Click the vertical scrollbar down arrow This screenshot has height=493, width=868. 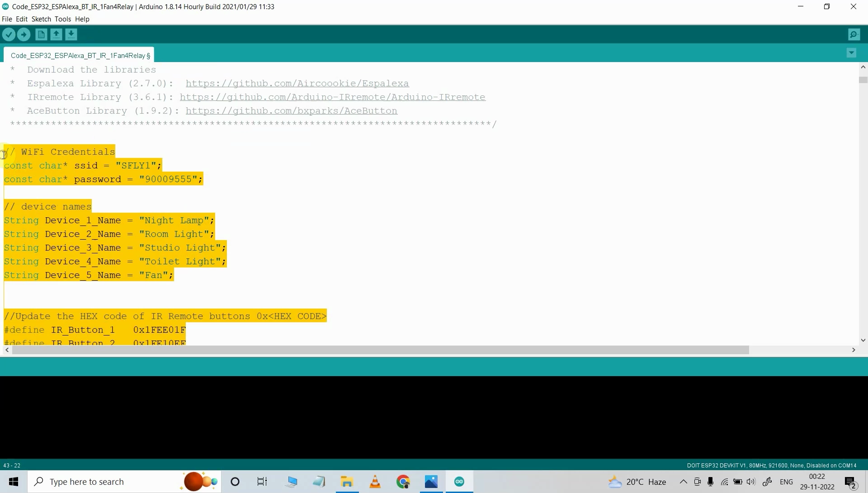tap(863, 340)
